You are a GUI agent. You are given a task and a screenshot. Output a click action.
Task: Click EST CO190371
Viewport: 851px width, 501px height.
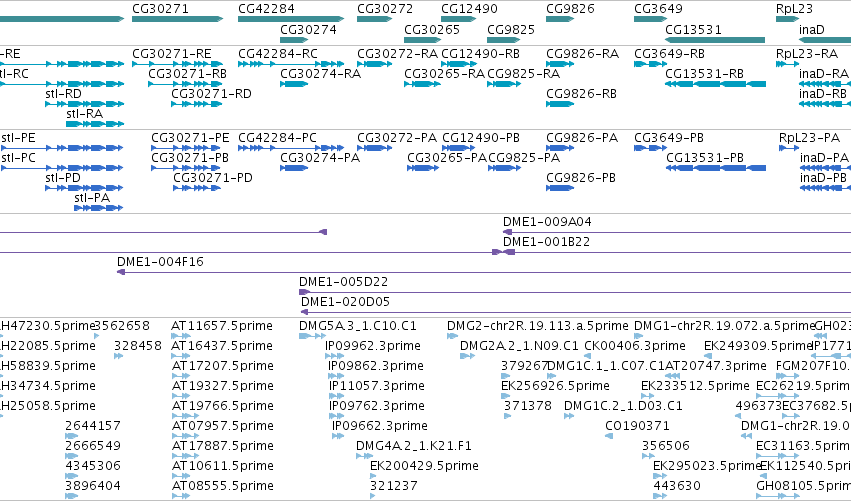coord(609,436)
